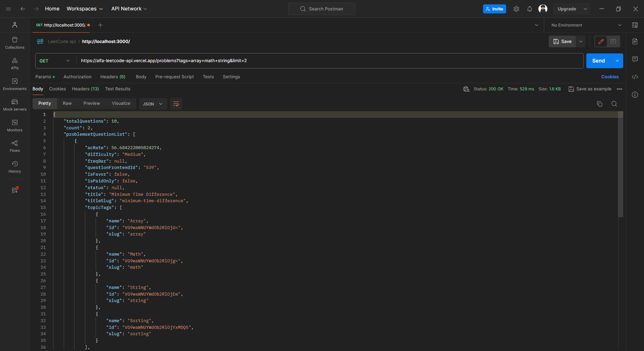Click the search response icon
This screenshot has width=644, height=351.
click(x=614, y=104)
